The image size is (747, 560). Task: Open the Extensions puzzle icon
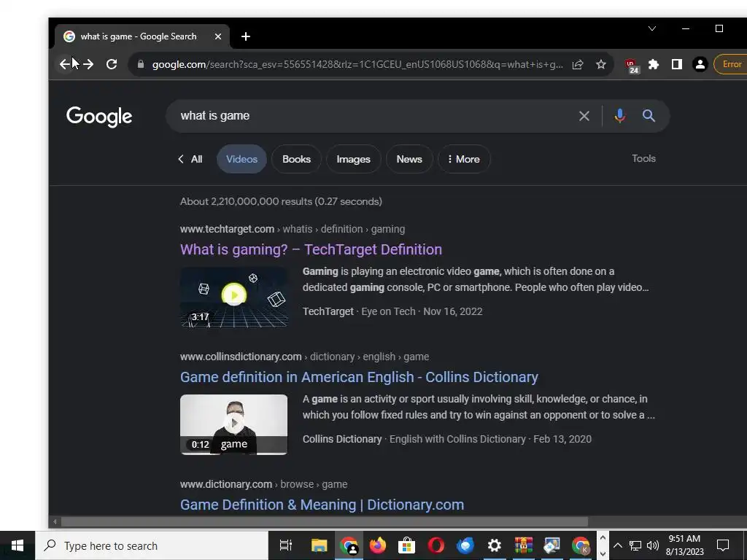click(654, 64)
